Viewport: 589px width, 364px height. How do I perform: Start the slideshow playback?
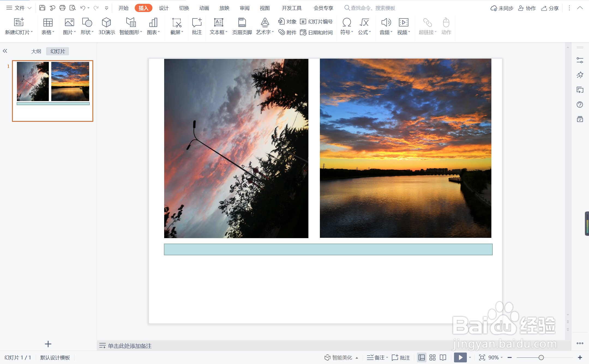click(x=460, y=357)
